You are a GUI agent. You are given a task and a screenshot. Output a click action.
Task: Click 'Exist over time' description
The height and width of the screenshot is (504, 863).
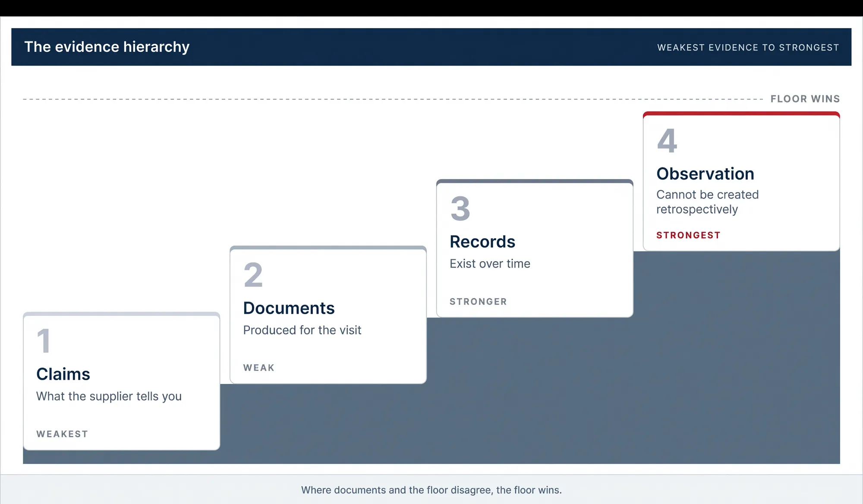490,264
